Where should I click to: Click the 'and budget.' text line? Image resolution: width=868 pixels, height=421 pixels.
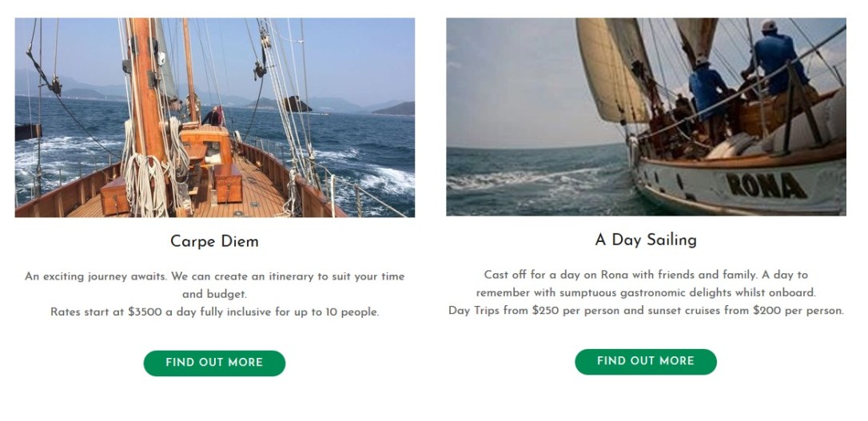pos(214,294)
